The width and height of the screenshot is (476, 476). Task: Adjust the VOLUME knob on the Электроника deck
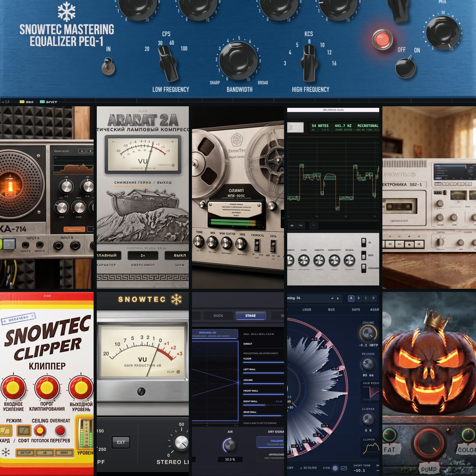point(440,217)
